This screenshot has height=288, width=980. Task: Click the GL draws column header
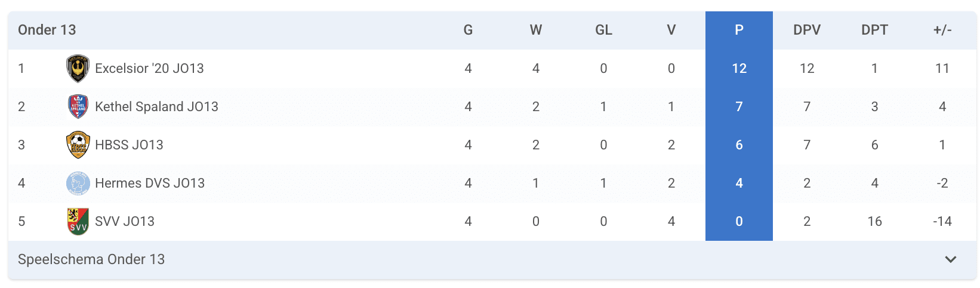[603, 30]
